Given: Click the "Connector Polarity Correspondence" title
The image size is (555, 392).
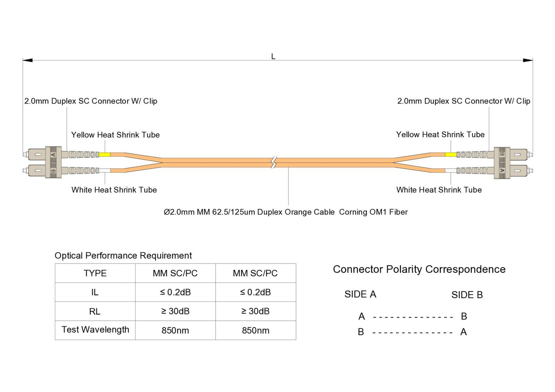Looking at the screenshot, I should [x=419, y=269].
